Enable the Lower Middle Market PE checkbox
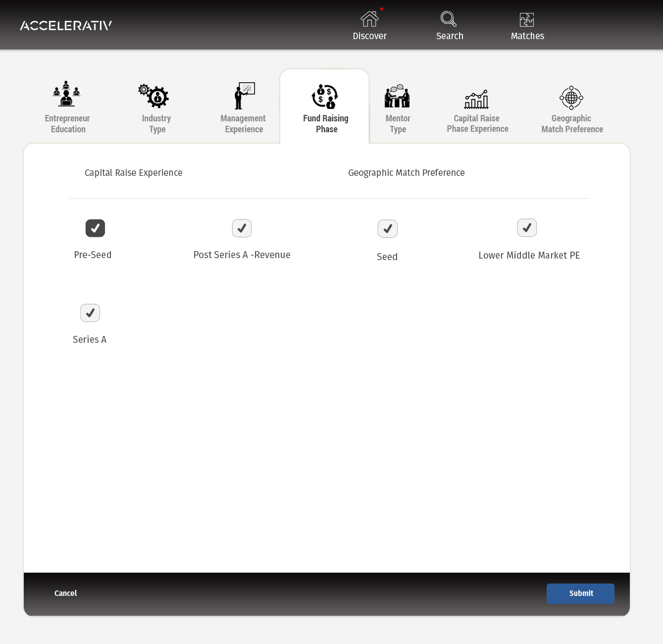The width and height of the screenshot is (663, 644). click(527, 228)
